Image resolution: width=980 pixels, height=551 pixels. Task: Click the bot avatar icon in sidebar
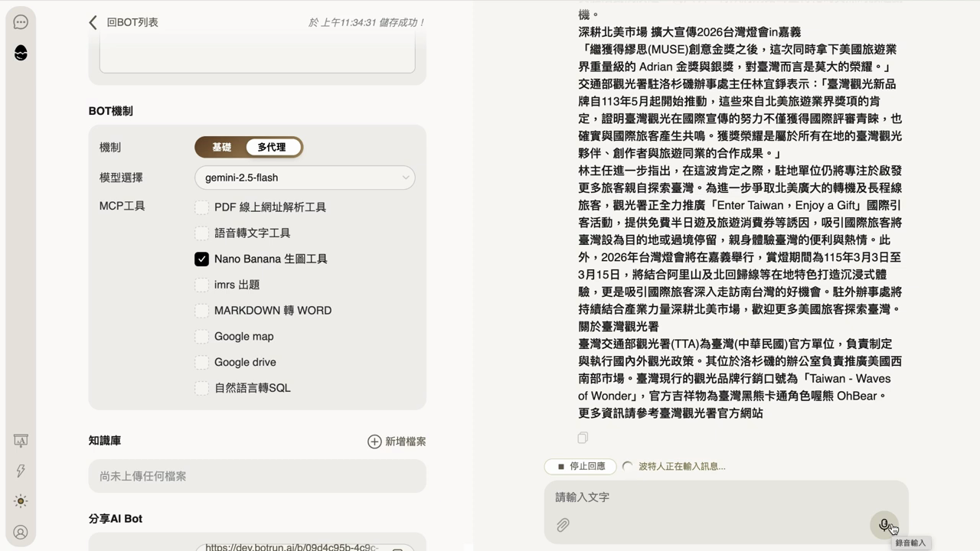[21, 53]
